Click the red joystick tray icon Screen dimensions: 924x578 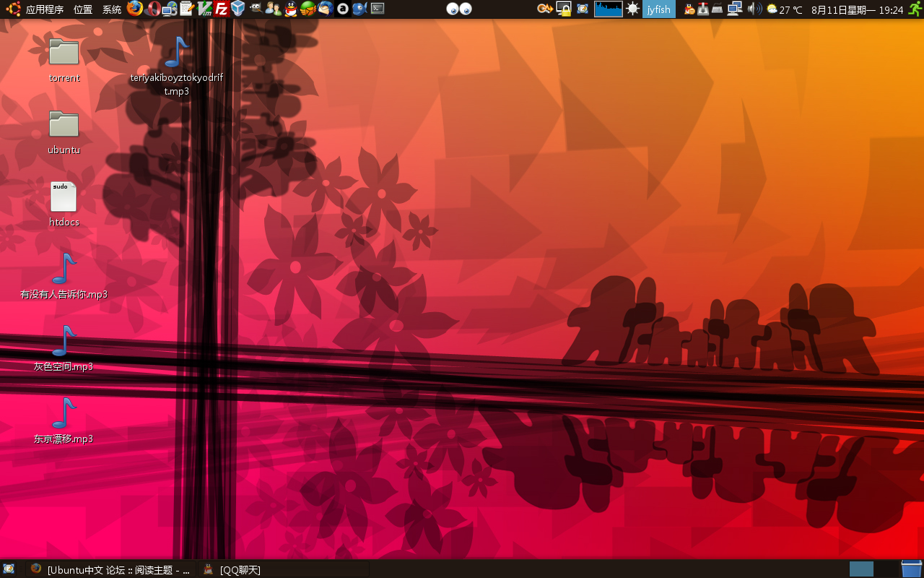click(703, 9)
